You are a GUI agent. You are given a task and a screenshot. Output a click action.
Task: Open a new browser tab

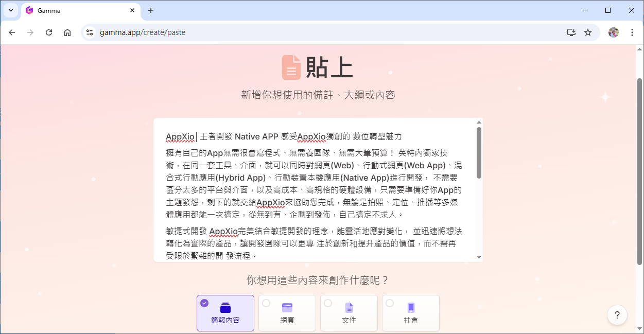(x=151, y=10)
